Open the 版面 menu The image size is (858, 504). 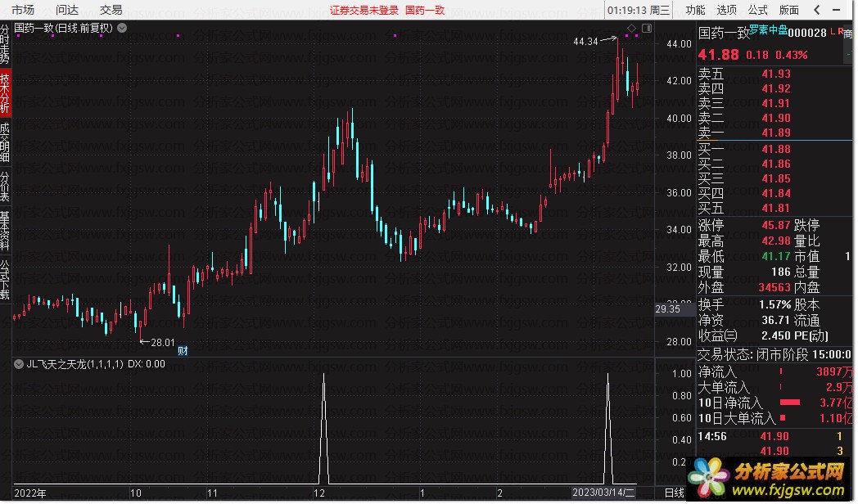pyautogui.click(x=788, y=10)
